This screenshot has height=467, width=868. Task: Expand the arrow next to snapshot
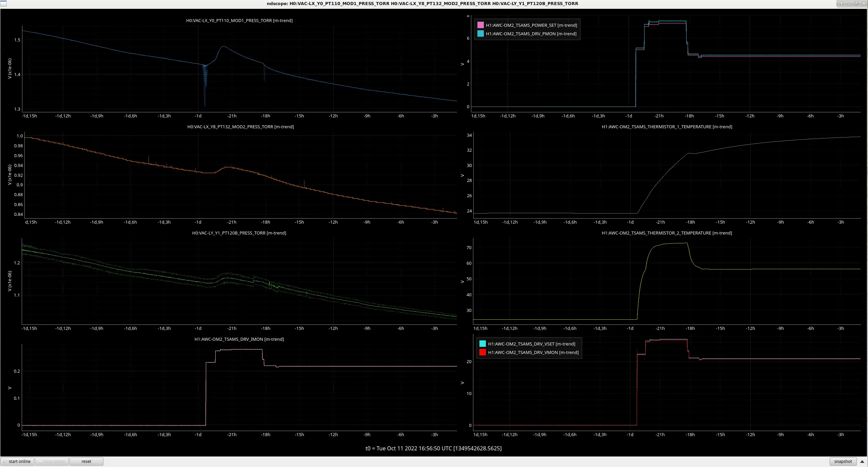click(x=862, y=462)
